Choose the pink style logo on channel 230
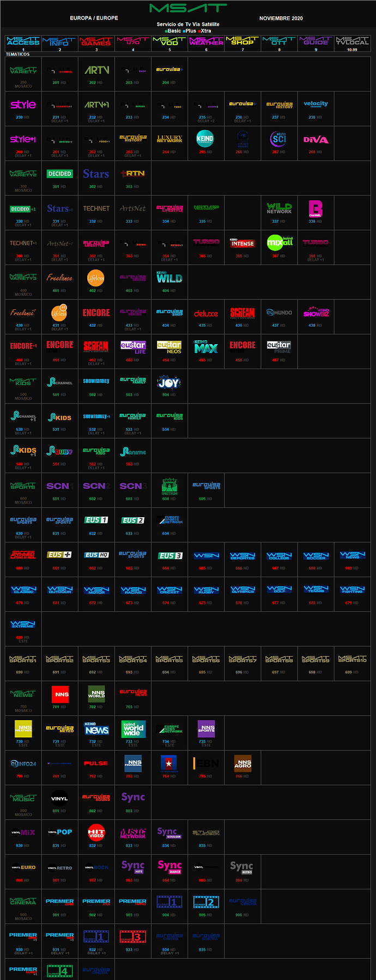Image resolution: width=376 pixels, height=980 pixels. (23, 105)
